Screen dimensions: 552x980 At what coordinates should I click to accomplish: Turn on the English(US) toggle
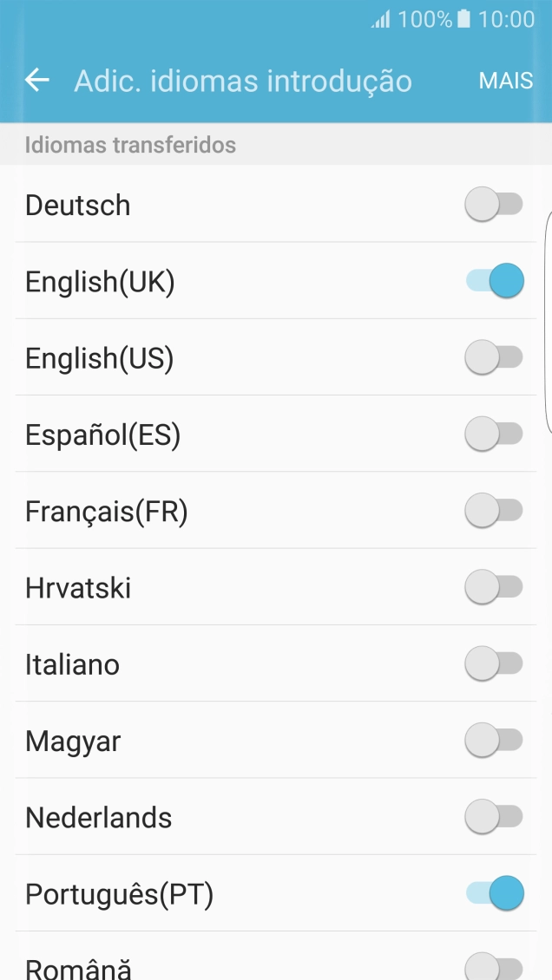pos(494,358)
